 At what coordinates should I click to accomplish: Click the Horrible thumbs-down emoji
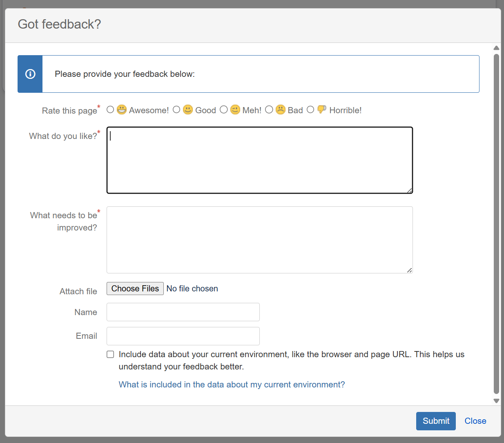[x=322, y=110]
